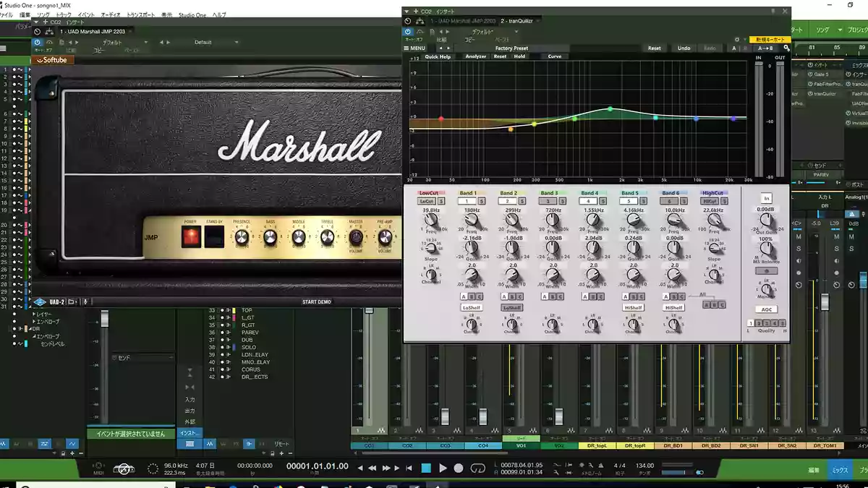868x488 pixels.
Task: Toggle HiShelf mode on Band 5
Action: click(x=633, y=307)
